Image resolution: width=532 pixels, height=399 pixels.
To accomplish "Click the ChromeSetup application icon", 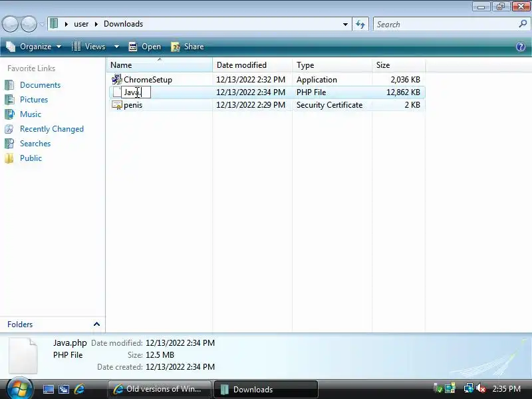I will click(x=117, y=79).
